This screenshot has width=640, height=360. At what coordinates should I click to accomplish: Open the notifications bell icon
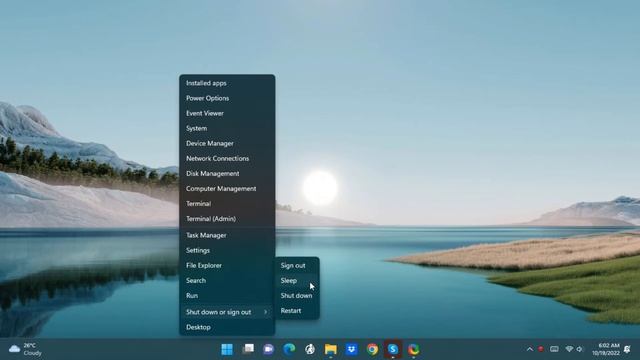coord(627,349)
